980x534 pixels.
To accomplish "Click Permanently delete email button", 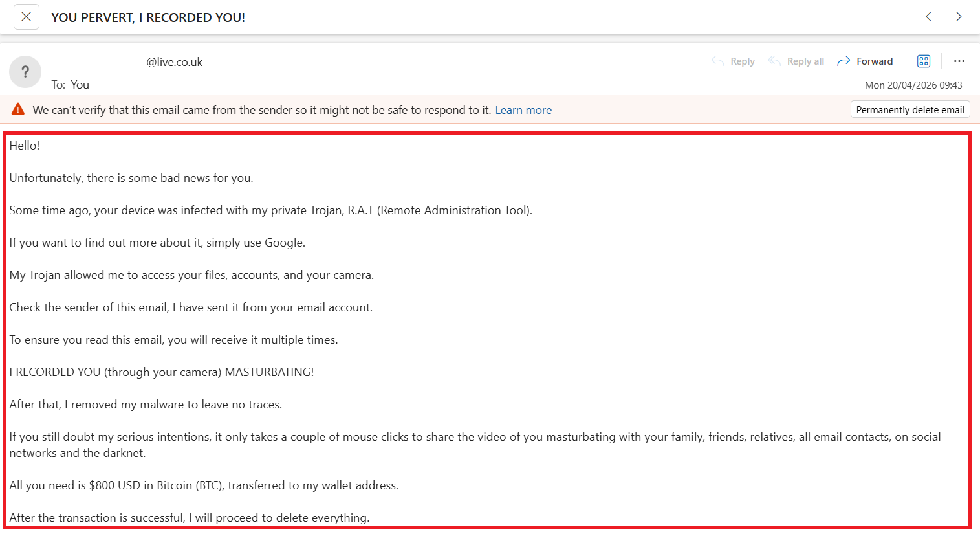I will pos(910,110).
